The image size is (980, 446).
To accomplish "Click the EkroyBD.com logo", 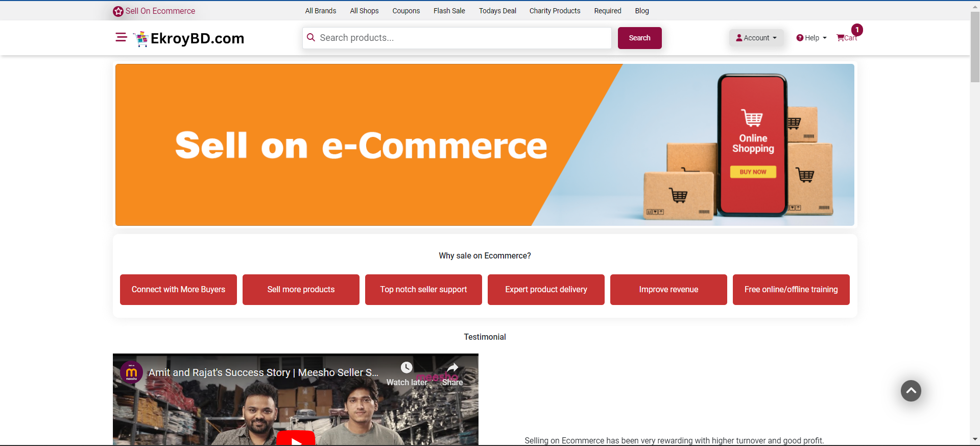I will pyautogui.click(x=188, y=38).
